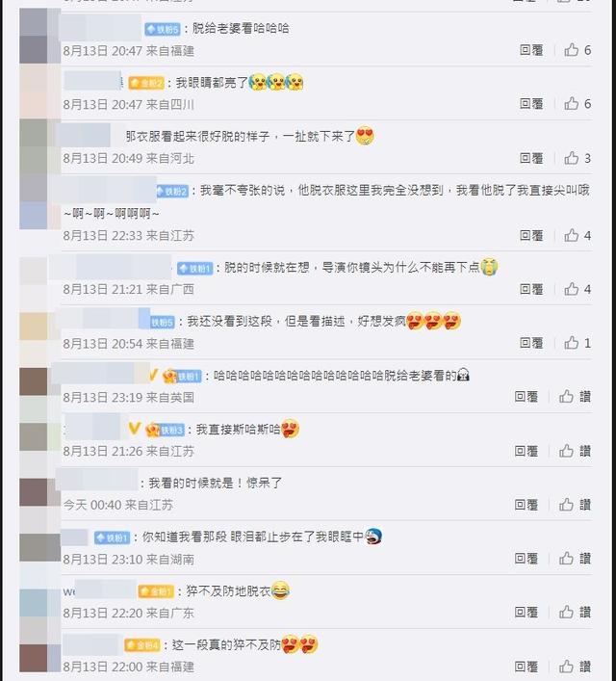Viewport: 616px width, 681px height.
Task: Like the 广东 comment with 讚 label
Action: [x=575, y=613]
